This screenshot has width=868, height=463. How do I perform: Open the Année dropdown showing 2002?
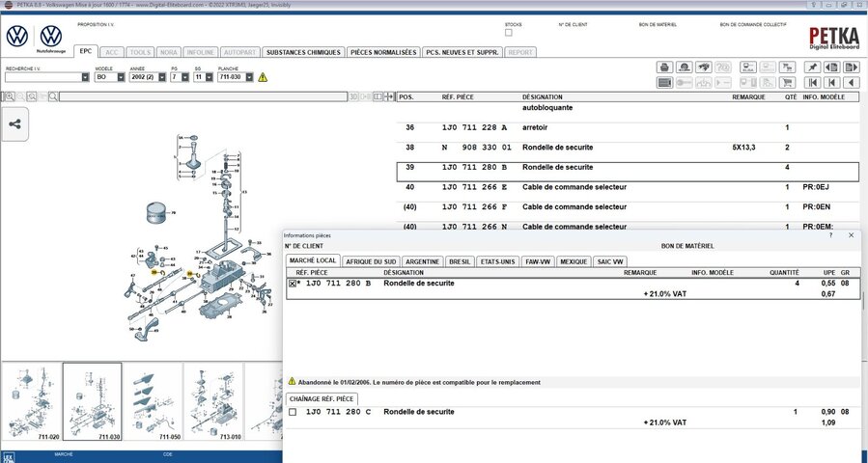pyautogui.click(x=161, y=77)
